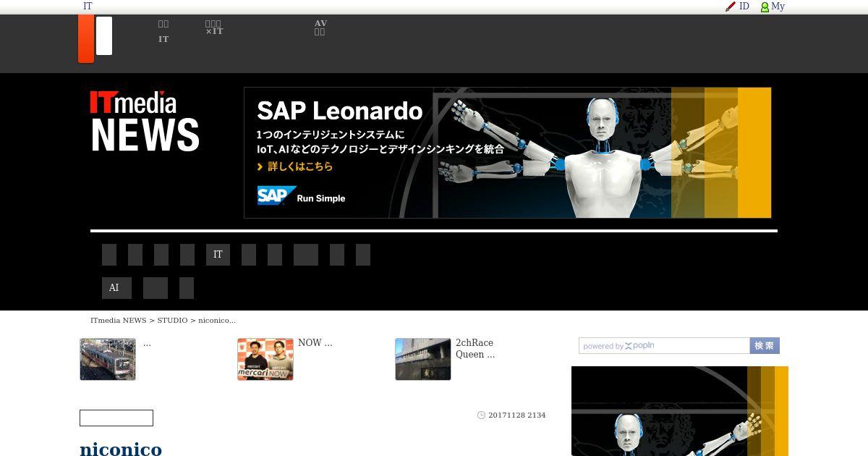This screenshot has height=456, width=868.
Task: Click the 20171128 2134 timestamp
Action: coord(517,415)
